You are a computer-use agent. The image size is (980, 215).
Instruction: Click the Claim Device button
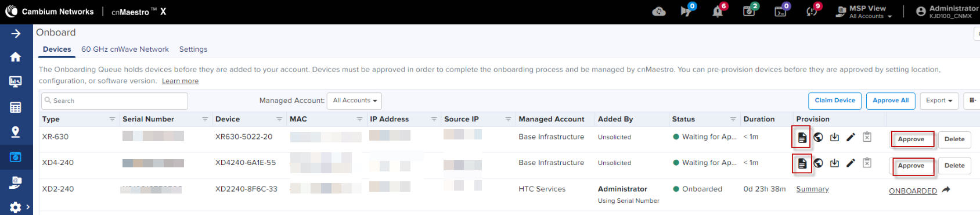[835, 101]
